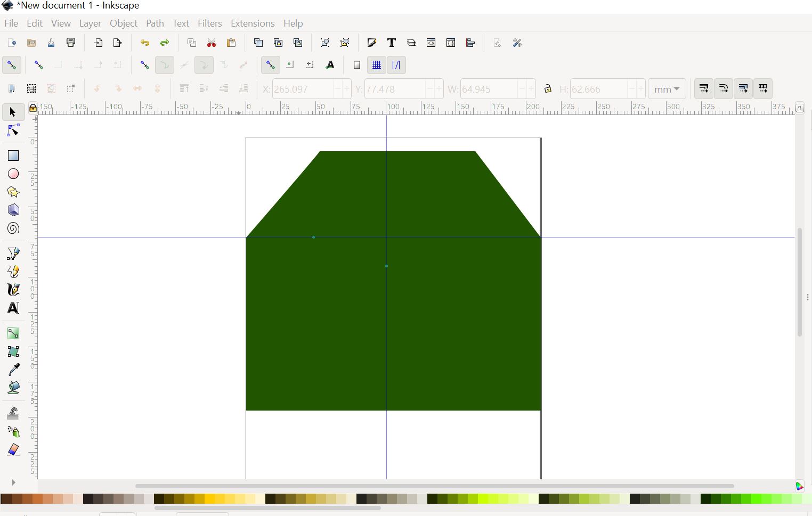The image size is (812, 516).
Task: Open the Fill and Stroke dialog icon
Action: (371, 43)
